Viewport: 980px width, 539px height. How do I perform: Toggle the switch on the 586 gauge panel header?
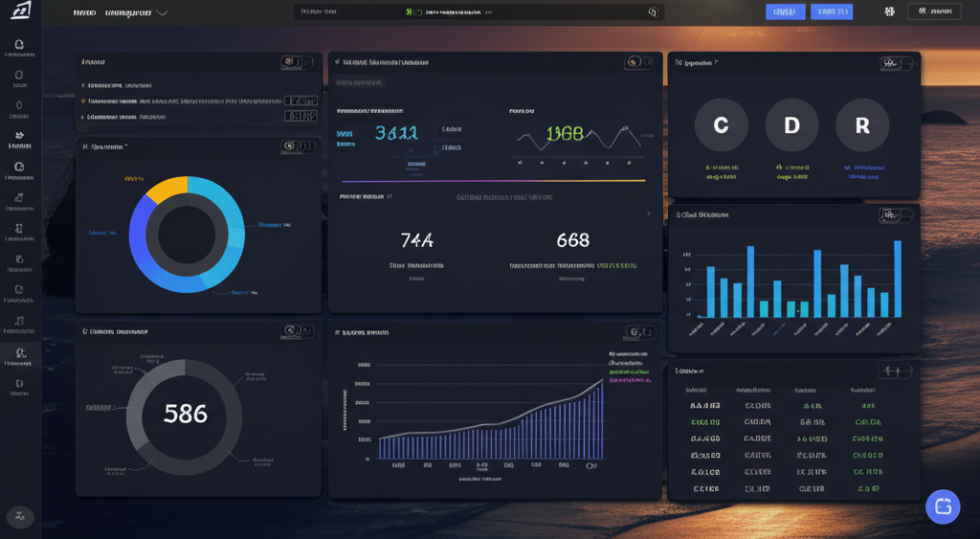[298, 331]
